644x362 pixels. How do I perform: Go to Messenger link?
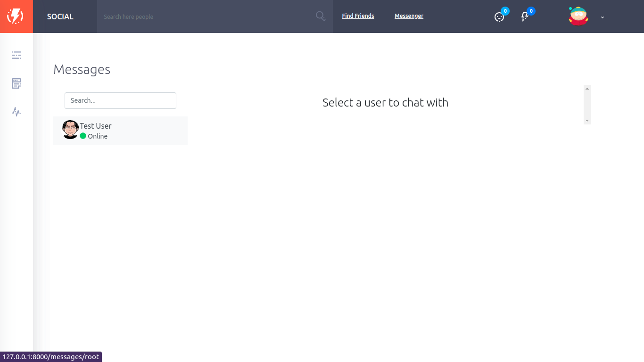(409, 16)
